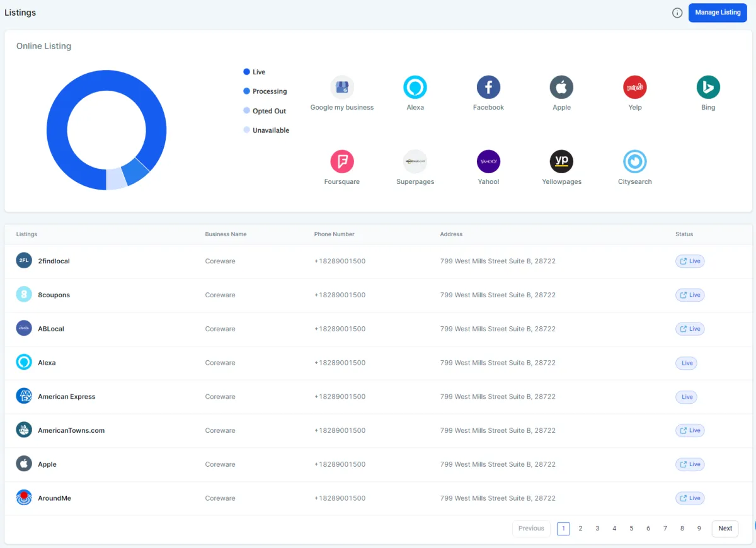The width and height of the screenshot is (756, 548).
Task: Click the Apple directory icon in Online Listing
Action: click(561, 87)
